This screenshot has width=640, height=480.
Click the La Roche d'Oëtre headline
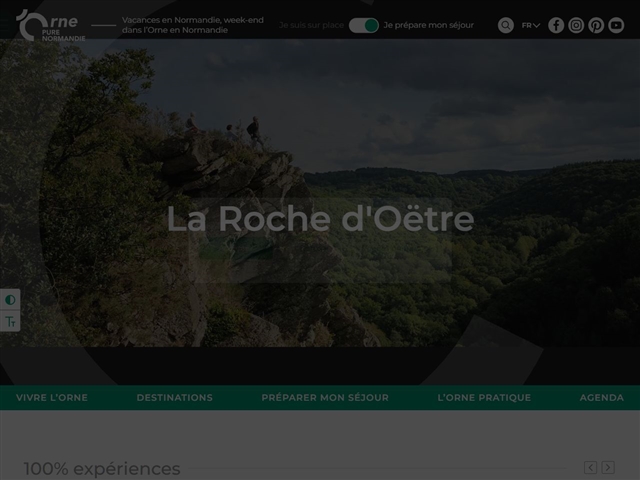click(320, 219)
